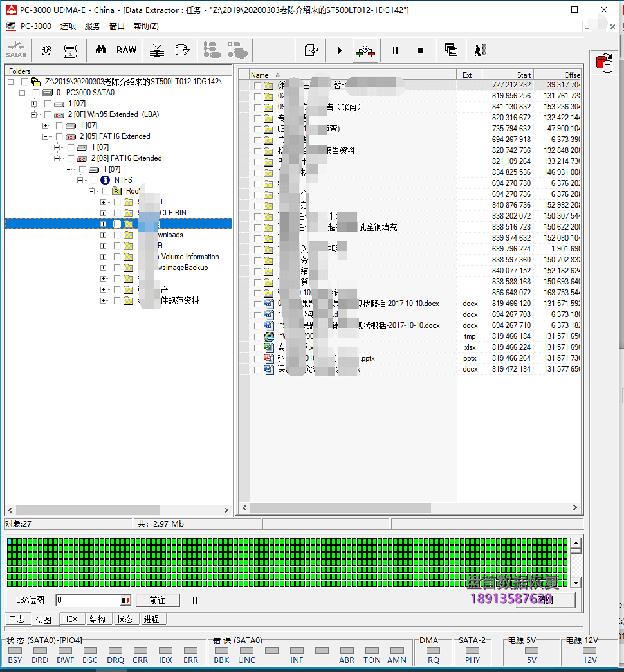Open the 选项 menu

[x=68, y=26]
